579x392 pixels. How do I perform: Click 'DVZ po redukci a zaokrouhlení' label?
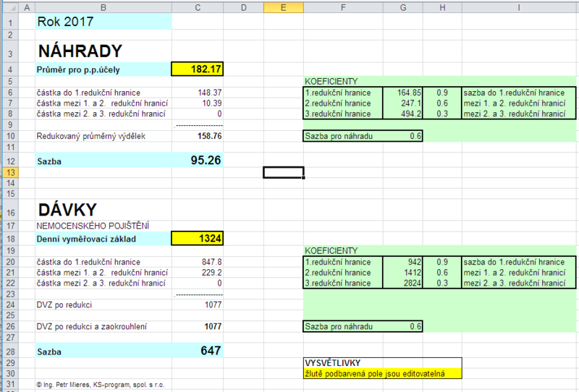click(x=103, y=327)
